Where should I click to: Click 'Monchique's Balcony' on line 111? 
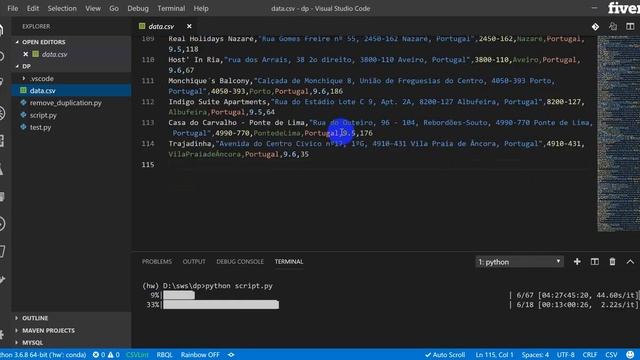[209, 81]
